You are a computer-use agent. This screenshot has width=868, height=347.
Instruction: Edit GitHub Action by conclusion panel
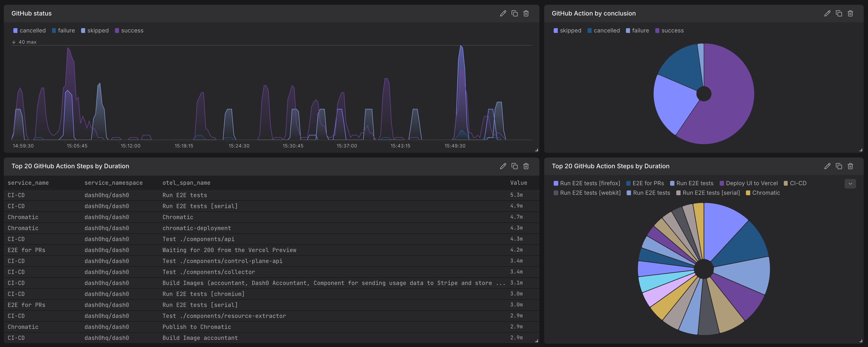tap(827, 14)
